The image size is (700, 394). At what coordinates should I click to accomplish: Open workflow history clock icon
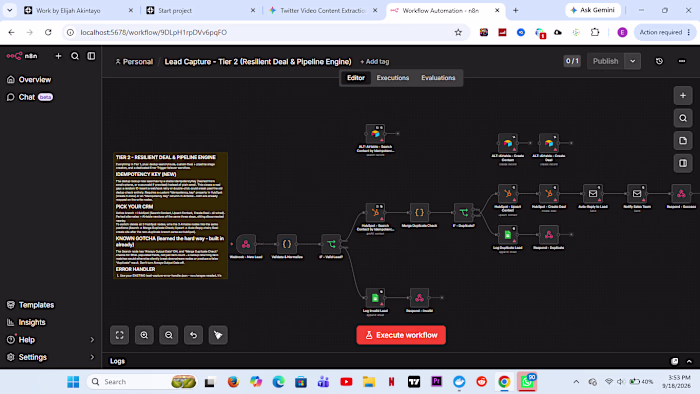[x=659, y=61]
